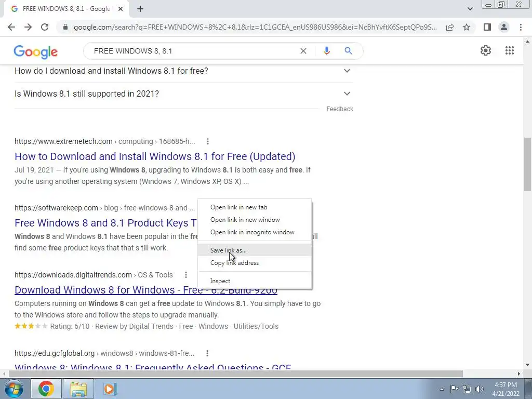Open the Google apps grid
The image size is (532, 399).
510,50
